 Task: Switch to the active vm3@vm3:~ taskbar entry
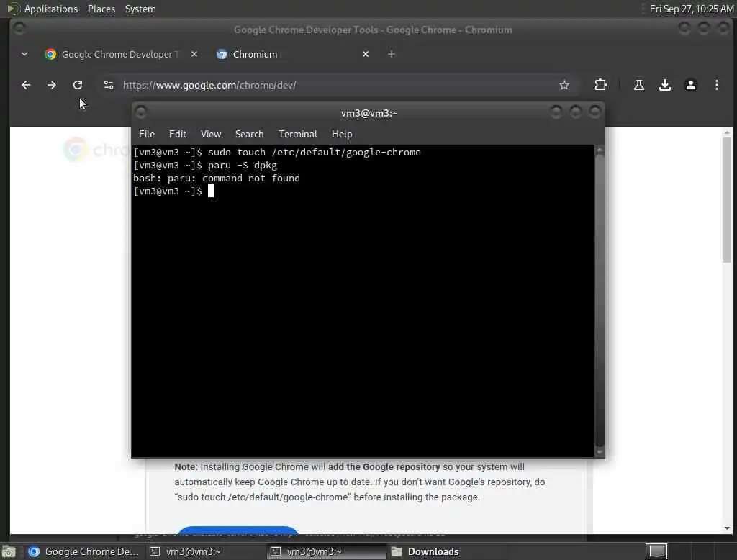(327, 551)
